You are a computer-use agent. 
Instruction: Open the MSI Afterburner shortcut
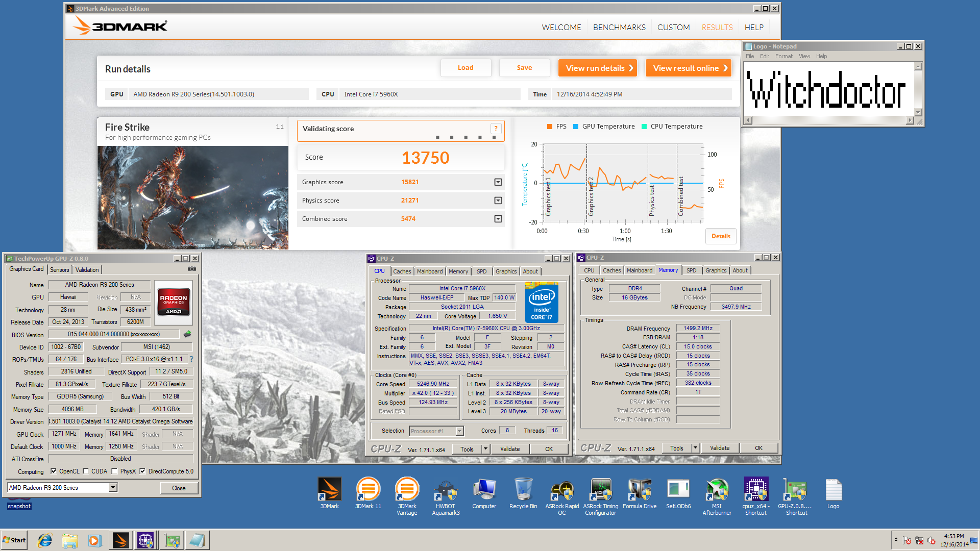pyautogui.click(x=717, y=496)
